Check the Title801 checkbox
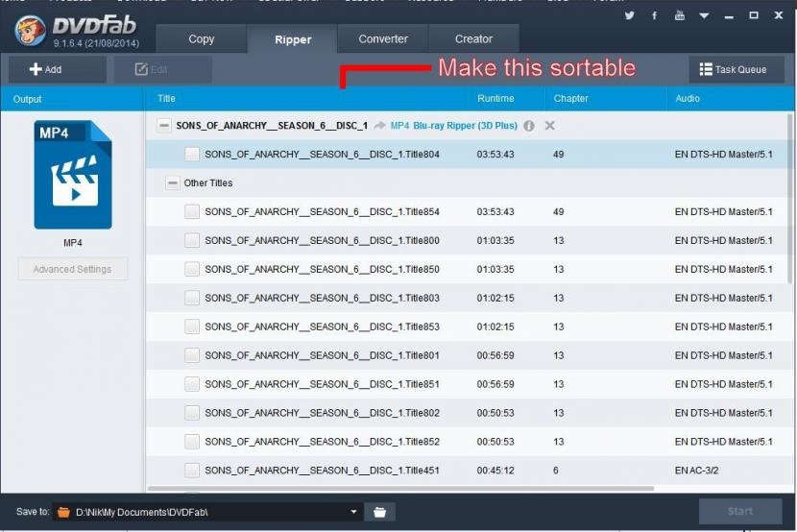This screenshot has height=532, width=797. tap(192, 355)
